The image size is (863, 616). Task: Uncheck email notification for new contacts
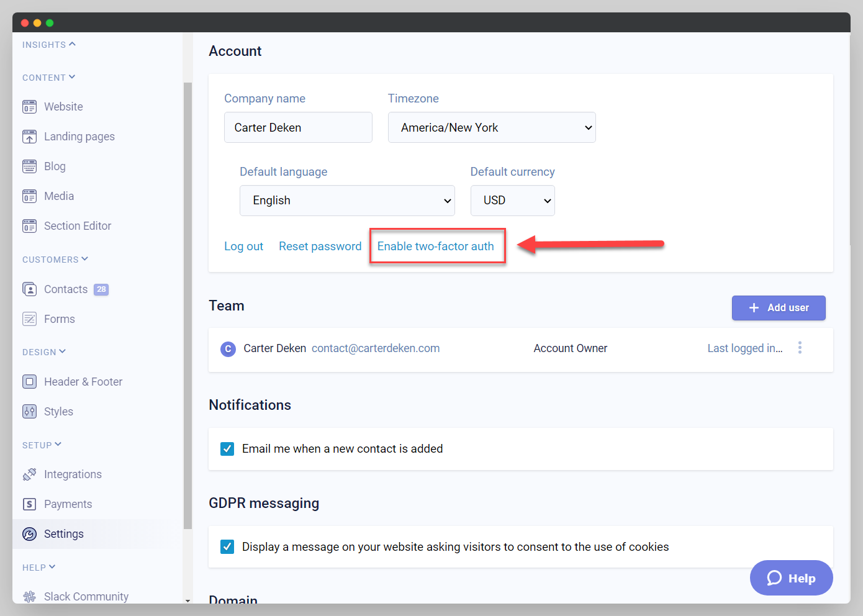click(x=227, y=448)
